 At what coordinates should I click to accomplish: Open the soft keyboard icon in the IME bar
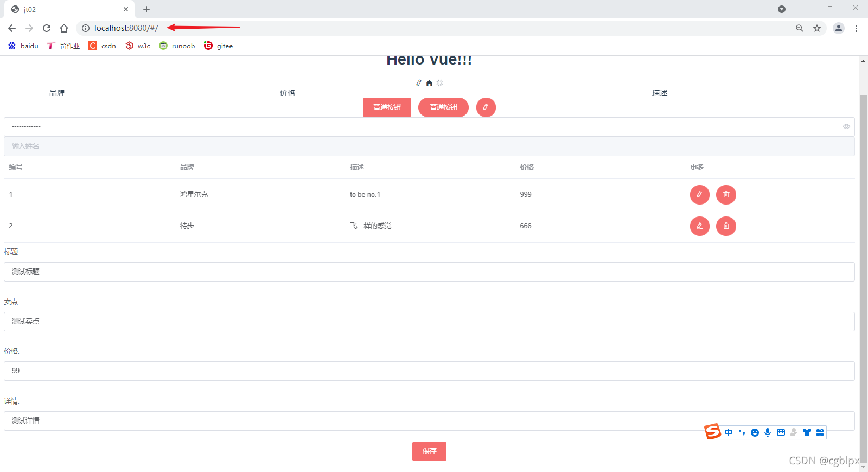pos(781,432)
